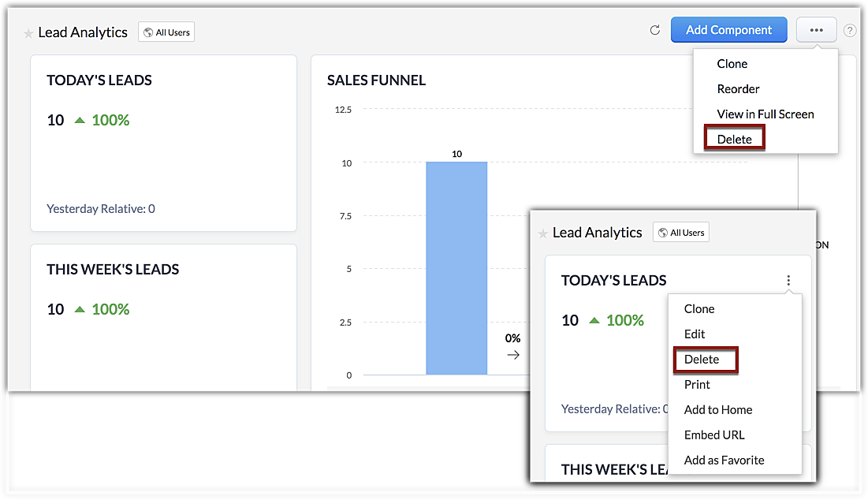Screen dimensions: 868x500
Task: Select Add to Home menu entry
Action: click(717, 410)
